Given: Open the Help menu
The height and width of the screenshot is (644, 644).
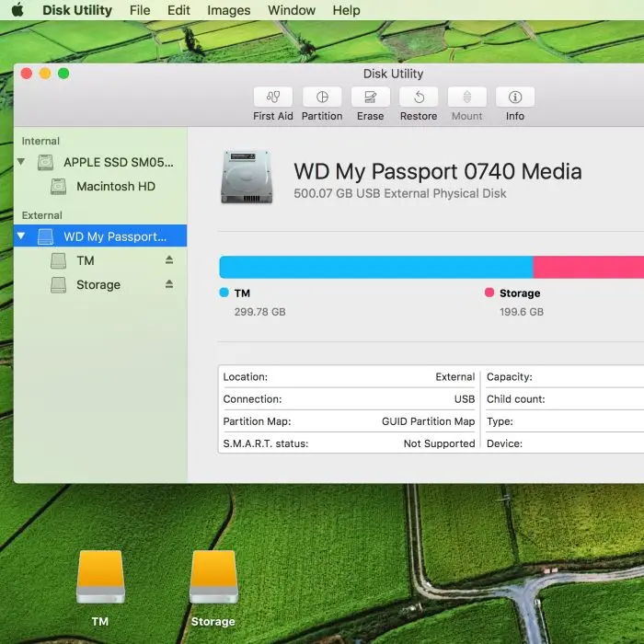Looking at the screenshot, I should click(346, 10).
